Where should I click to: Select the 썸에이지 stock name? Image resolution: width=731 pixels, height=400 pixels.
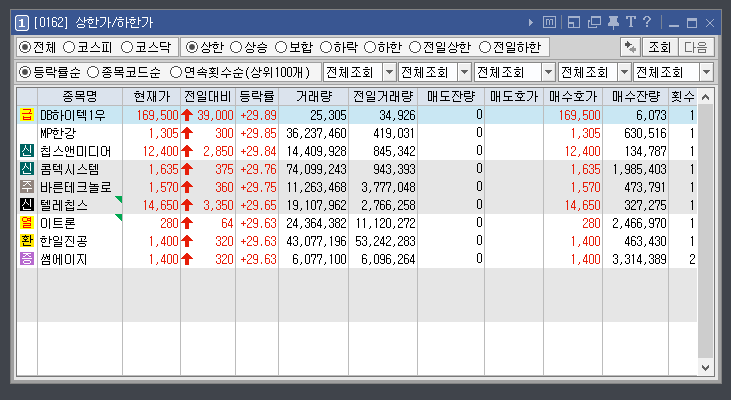(64, 259)
